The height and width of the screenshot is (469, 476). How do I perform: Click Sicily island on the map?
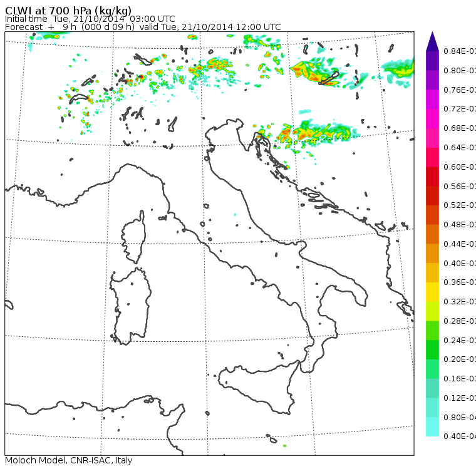click(x=258, y=386)
